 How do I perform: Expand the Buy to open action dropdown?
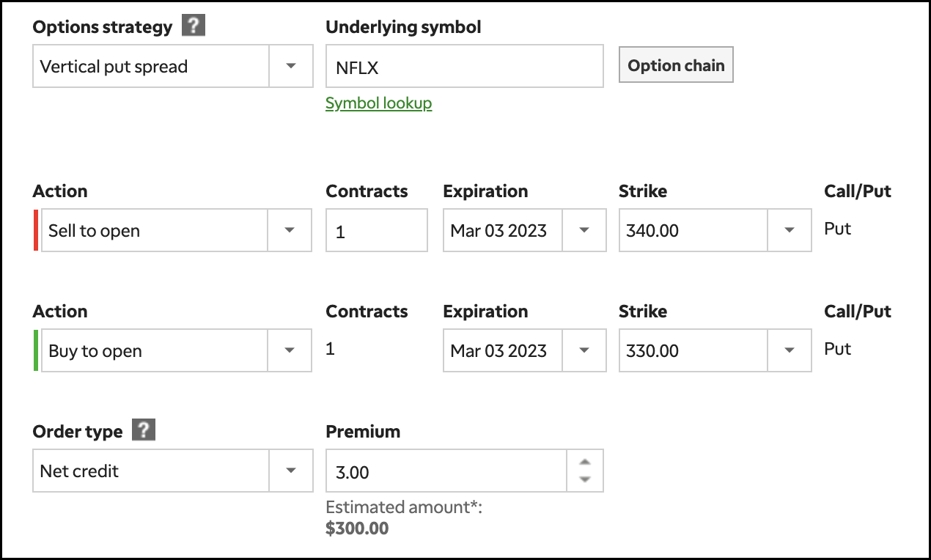pyautogui.click(x=290, y=350)
